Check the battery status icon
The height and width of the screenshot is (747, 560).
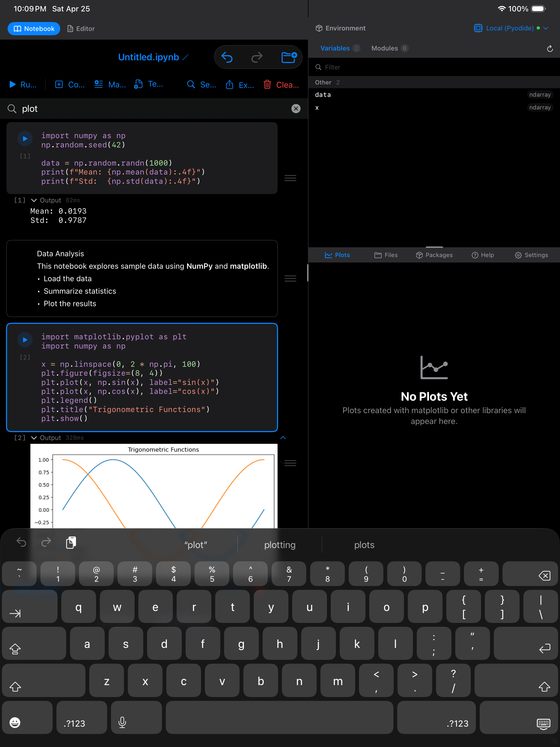coord(538,9)
